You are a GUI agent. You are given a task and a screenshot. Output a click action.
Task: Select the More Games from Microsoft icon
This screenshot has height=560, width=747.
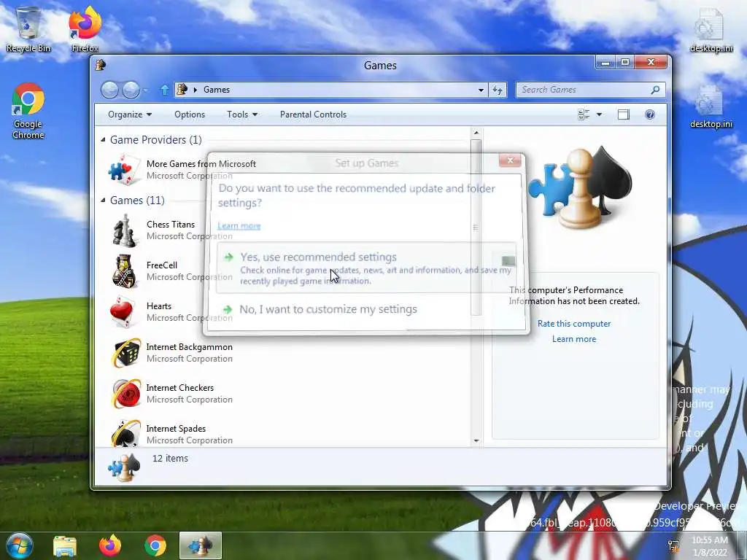(124, 169)
